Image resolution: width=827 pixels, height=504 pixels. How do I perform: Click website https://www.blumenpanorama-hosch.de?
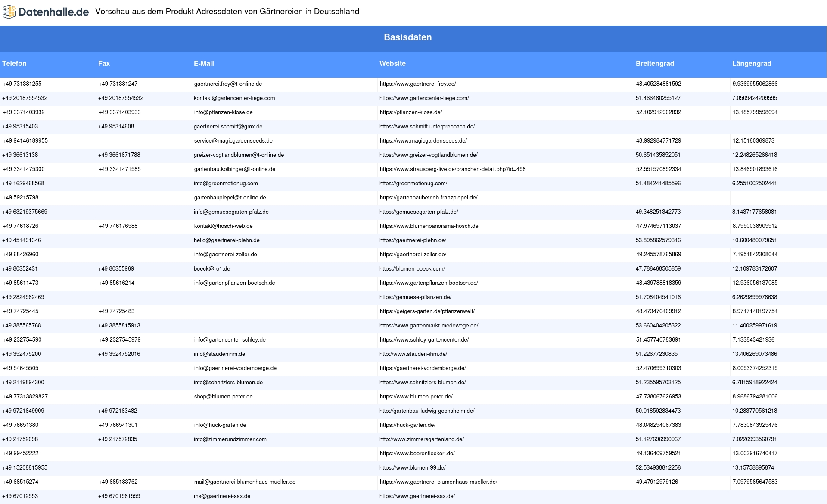coord(429,226)
